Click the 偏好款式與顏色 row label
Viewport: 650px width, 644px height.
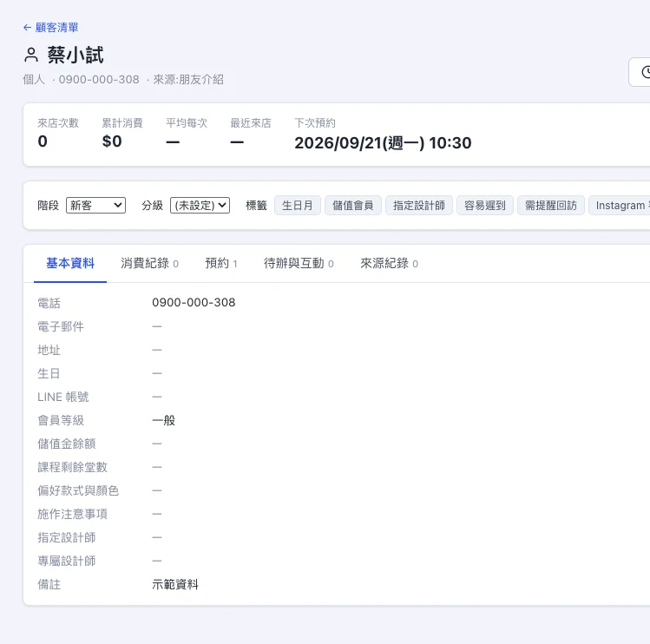(78, 490)
